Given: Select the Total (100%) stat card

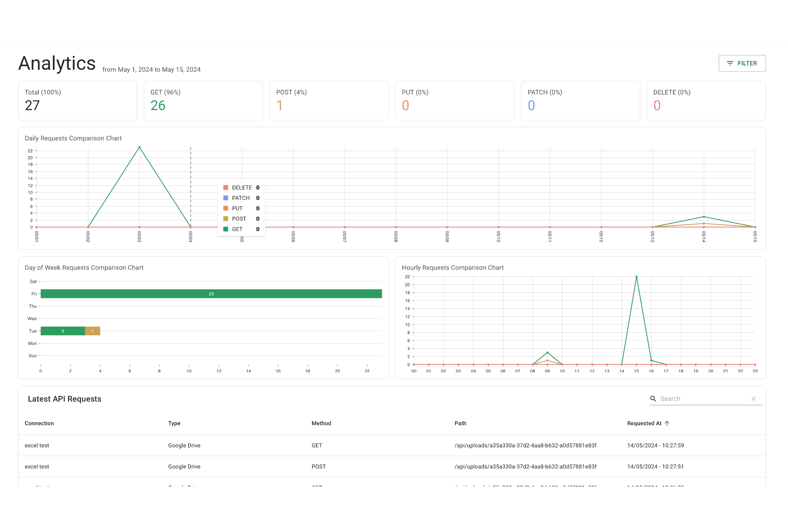Looking at the screenshot, I should (78, 100).
